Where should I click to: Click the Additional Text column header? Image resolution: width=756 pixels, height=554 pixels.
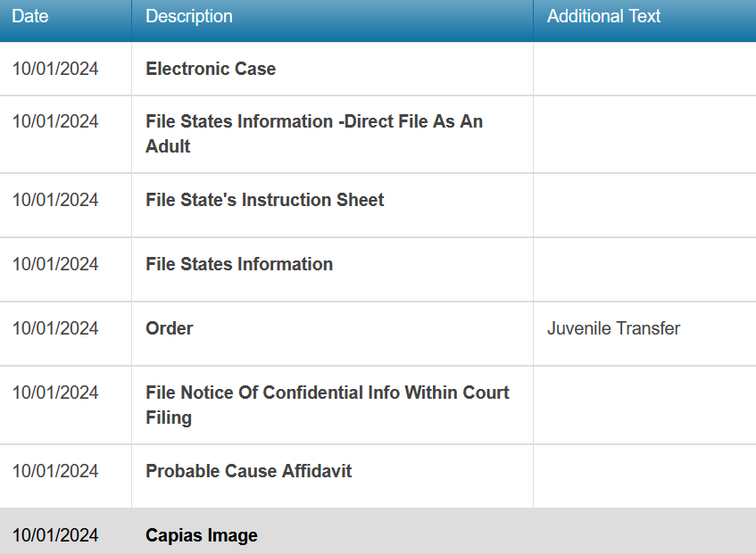tap(603, 17)
